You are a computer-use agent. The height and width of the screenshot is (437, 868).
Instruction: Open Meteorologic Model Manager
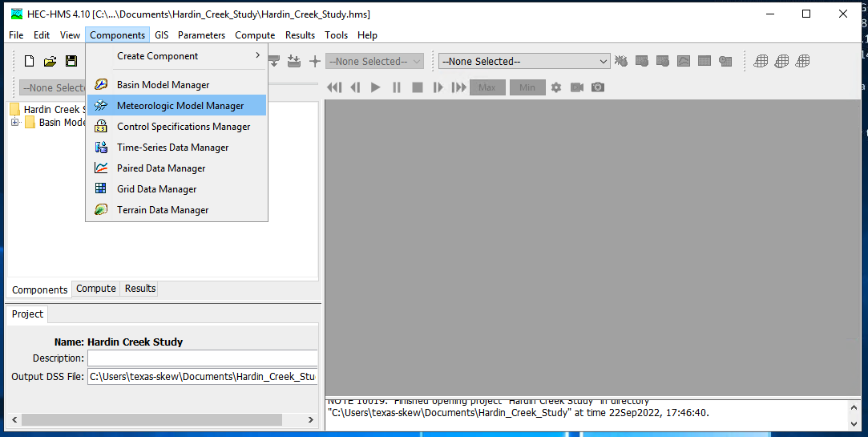coord(176,105)
